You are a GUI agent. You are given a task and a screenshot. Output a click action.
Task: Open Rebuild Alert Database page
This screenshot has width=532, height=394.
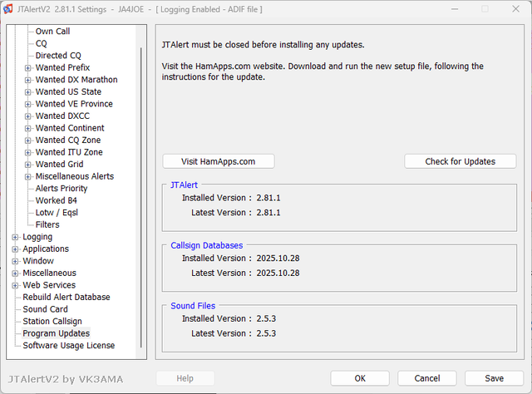pyautogui.click(x=66, y=298)
